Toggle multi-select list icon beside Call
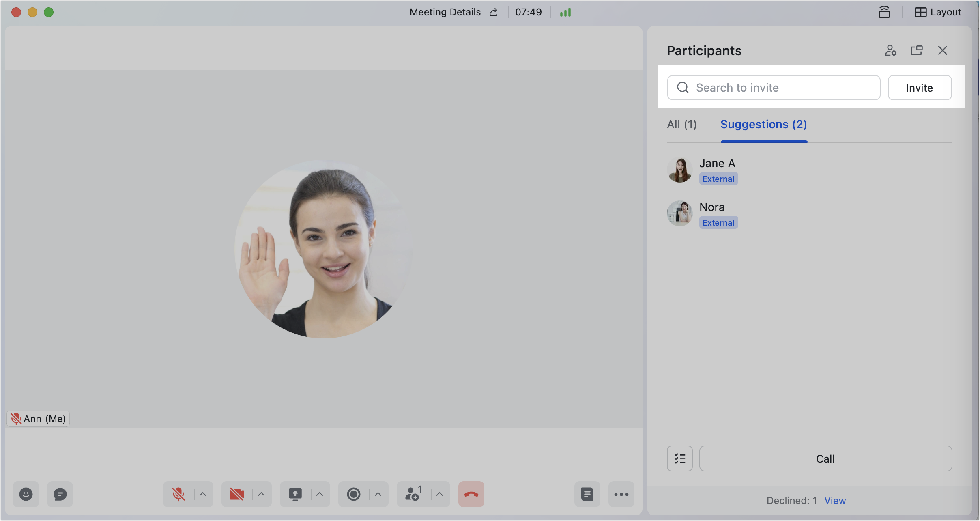 [680, 459]
